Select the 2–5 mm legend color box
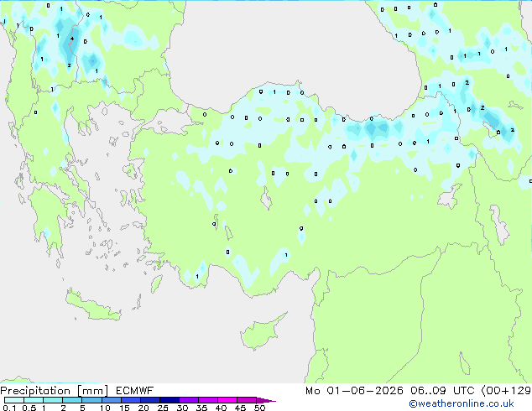This screenshot has width=532, height=411. (x=72, y=400)
